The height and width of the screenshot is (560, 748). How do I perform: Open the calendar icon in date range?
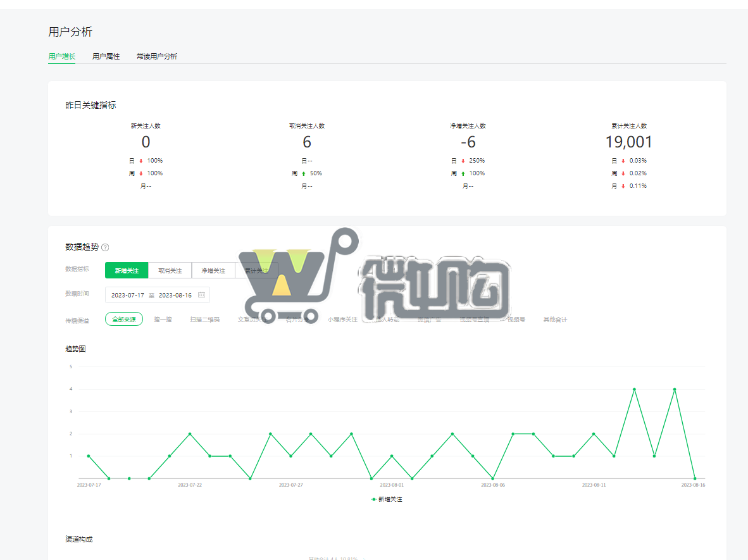pyautogui.click(x=201, y=295)
